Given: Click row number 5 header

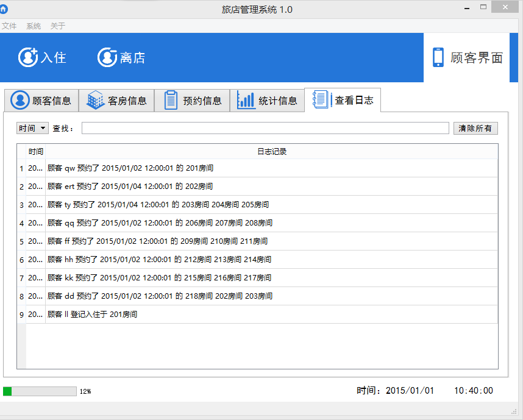Looking at the screenshot, I should [x=22, y=241].
